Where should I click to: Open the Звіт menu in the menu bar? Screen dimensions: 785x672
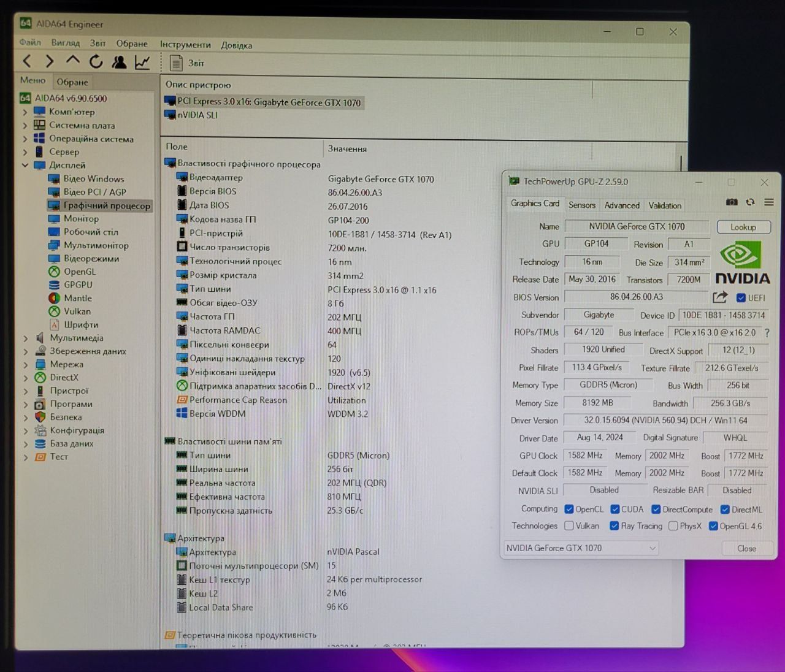tap(98, 44)
